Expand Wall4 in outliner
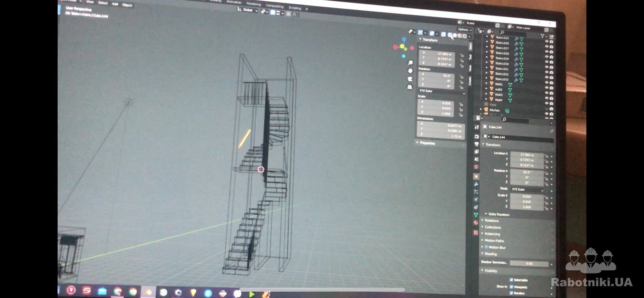 (x=486, y=99)
